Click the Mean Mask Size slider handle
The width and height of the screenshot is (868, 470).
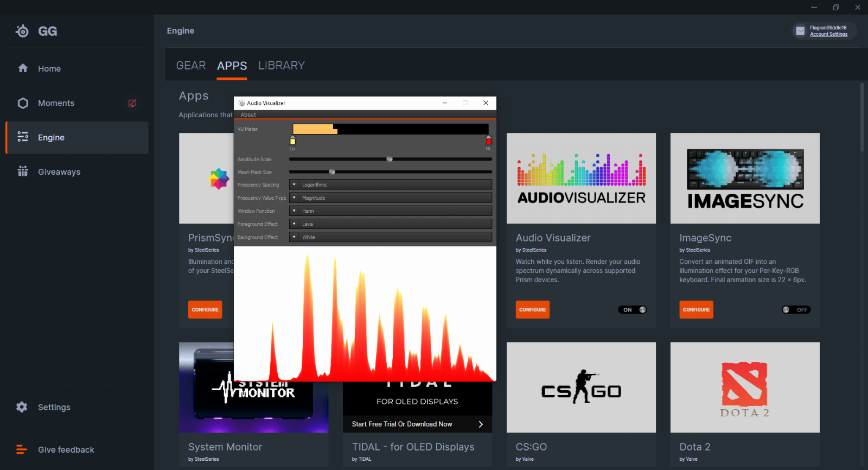[x=332, y=172]
